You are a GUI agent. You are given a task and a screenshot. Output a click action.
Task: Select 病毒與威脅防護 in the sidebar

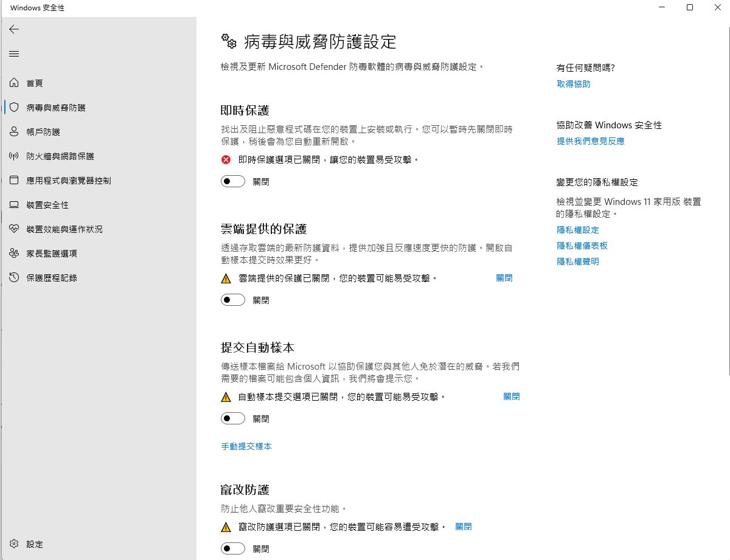pyautogui.click(x=98, y=108)
